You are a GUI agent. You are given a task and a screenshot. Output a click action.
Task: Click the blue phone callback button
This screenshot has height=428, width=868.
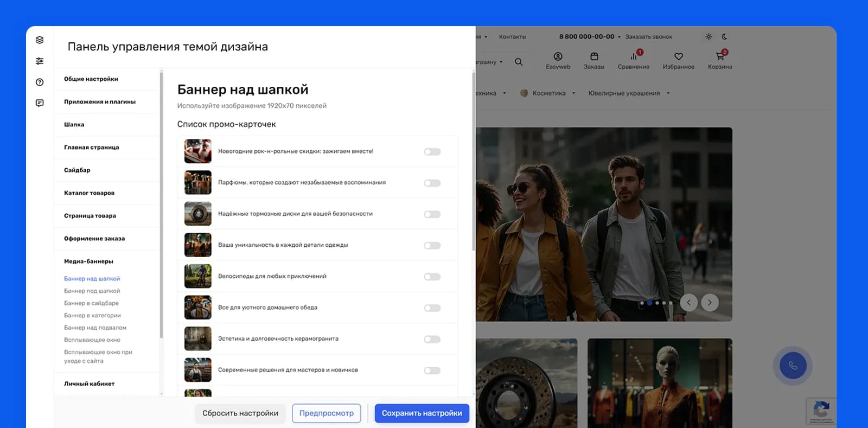point(793,366)
